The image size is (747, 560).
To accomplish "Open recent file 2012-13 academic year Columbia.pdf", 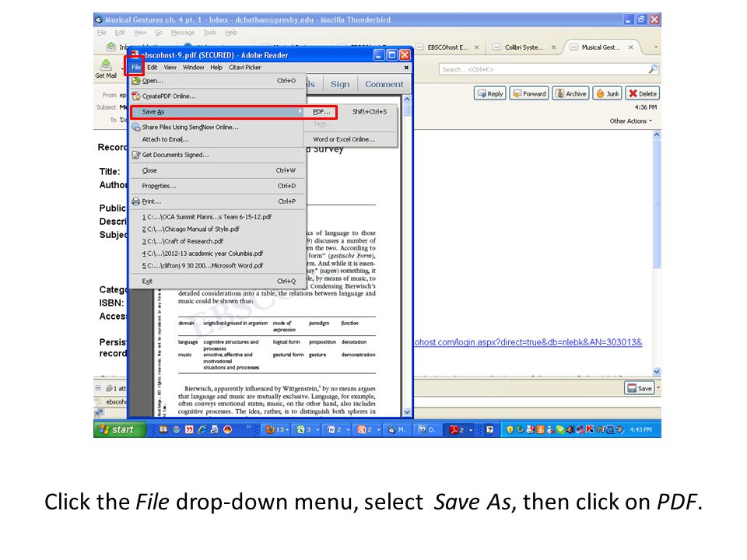I will [218, 254].
